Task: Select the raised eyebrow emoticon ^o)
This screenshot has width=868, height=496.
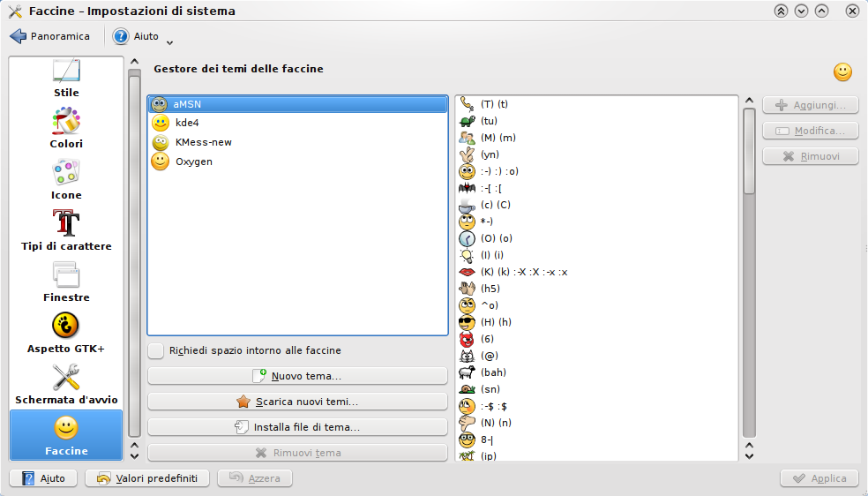Action: coord(596,305)
